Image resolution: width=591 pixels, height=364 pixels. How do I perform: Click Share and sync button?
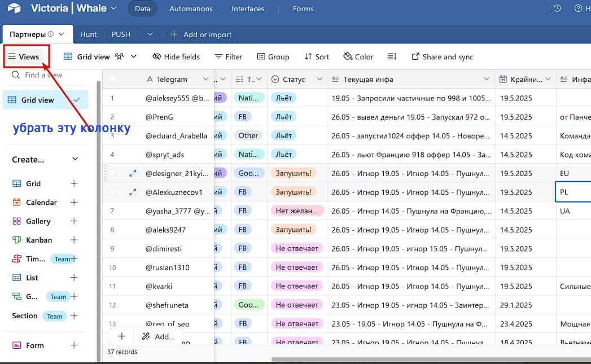tap(442, 56)
